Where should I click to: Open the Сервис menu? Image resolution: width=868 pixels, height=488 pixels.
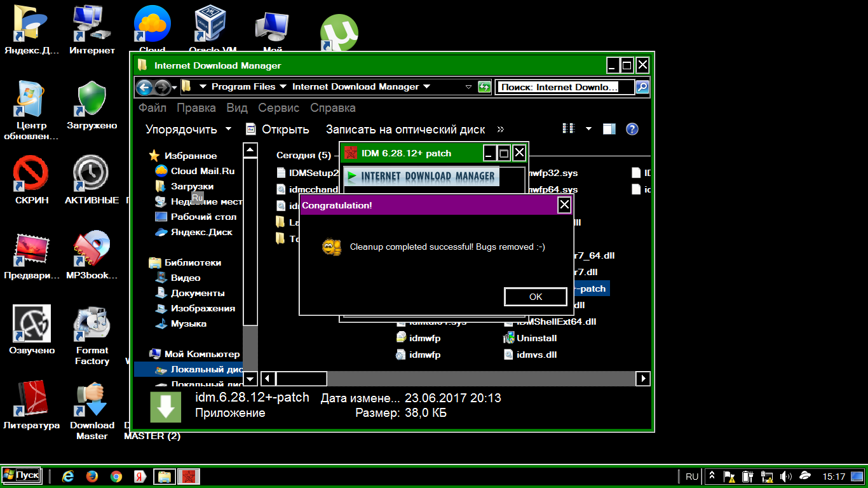click(x=279, y=107)
